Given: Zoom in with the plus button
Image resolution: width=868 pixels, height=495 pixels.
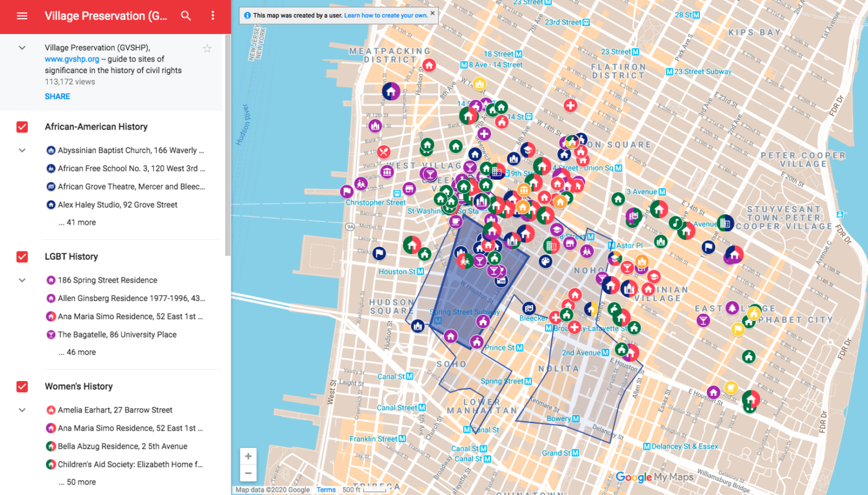Looking at the screenshot, I should pyautogui.click(x=248, y=457).
